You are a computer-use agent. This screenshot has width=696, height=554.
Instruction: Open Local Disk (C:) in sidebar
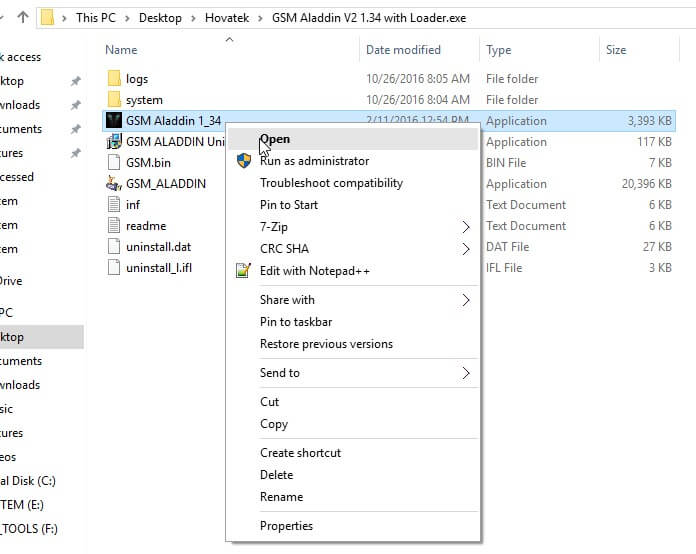[28, 481]
